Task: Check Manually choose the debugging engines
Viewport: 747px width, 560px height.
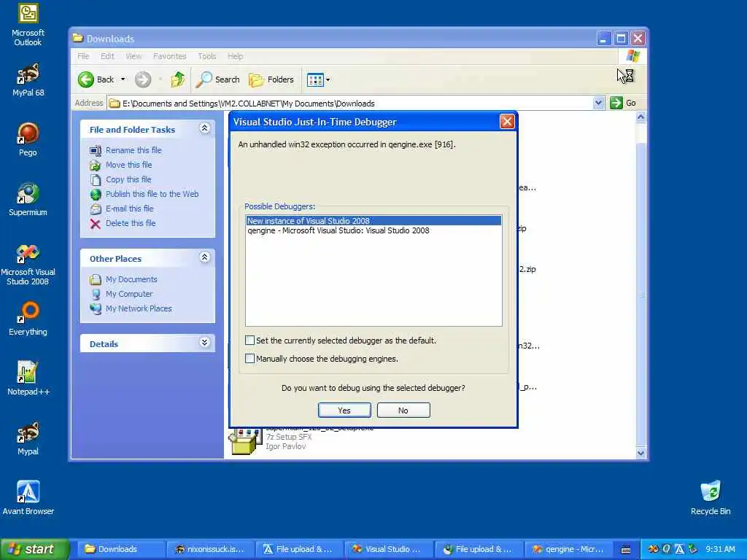Action: [x=249, y=358]
